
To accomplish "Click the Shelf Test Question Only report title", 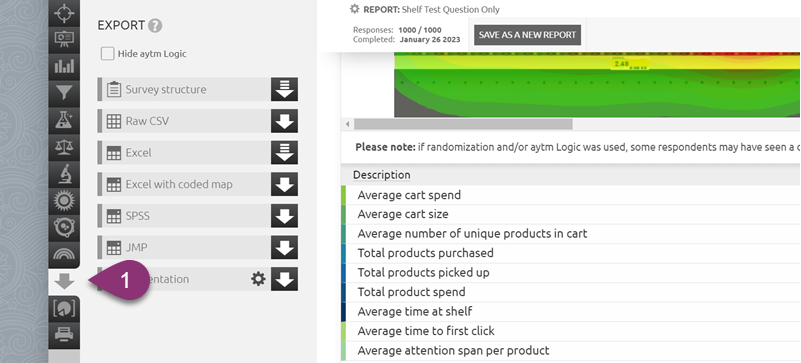I will 451,9.
